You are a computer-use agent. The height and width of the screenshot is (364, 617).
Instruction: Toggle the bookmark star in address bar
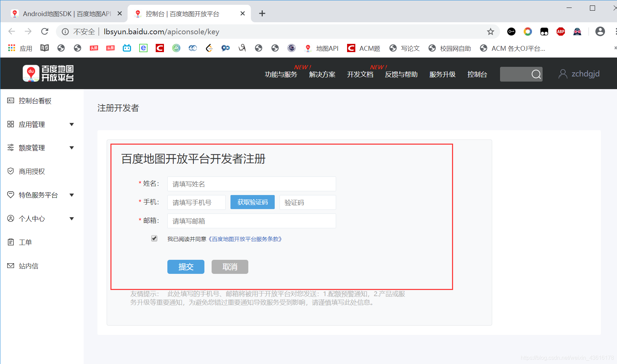490,32
